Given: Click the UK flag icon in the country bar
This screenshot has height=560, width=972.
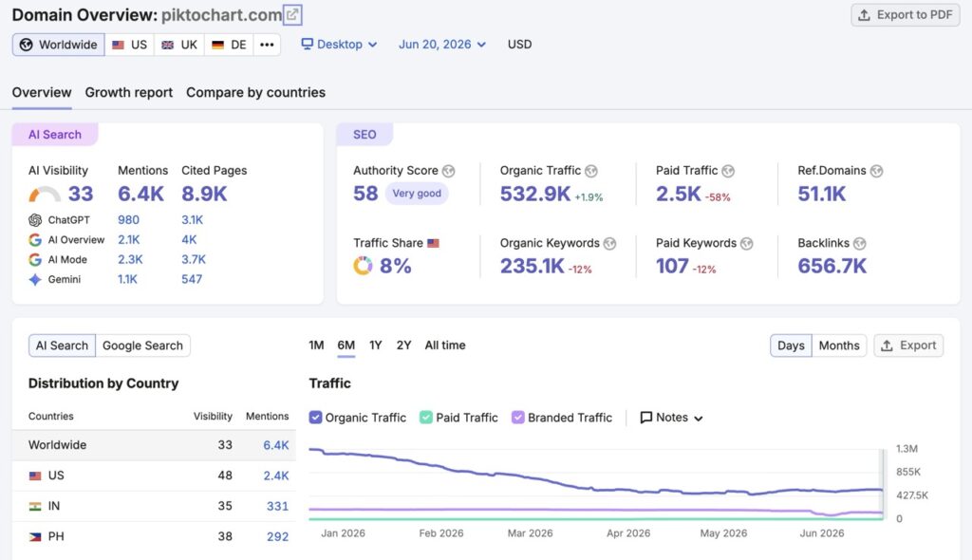Looking at the screenshot, I should pos(167,45).
